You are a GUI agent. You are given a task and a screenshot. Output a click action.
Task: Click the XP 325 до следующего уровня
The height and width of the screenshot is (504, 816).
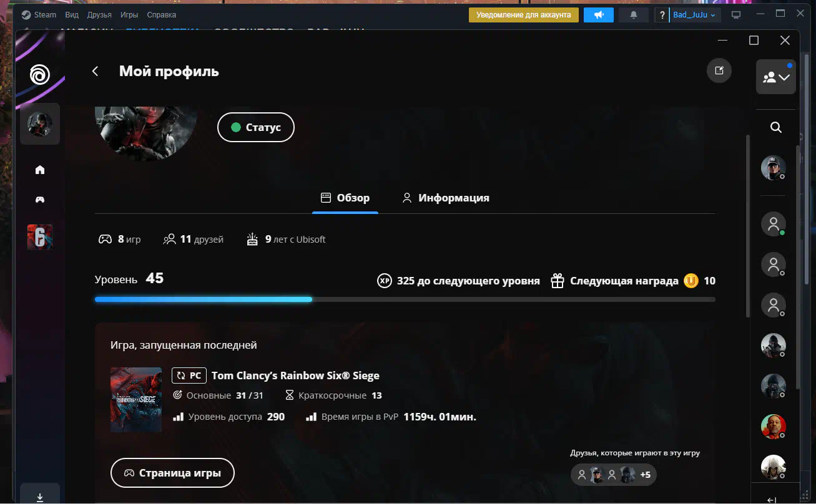(459, 281)
